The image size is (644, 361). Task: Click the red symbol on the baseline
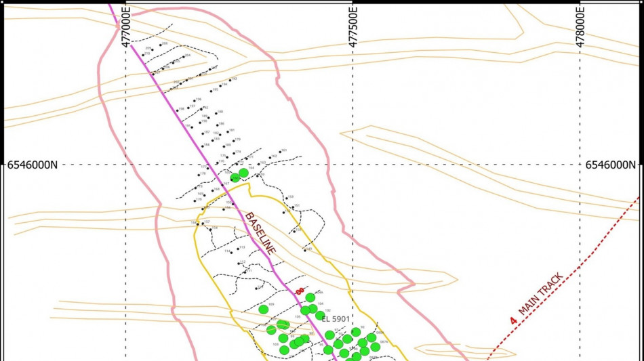coord(300,291)
